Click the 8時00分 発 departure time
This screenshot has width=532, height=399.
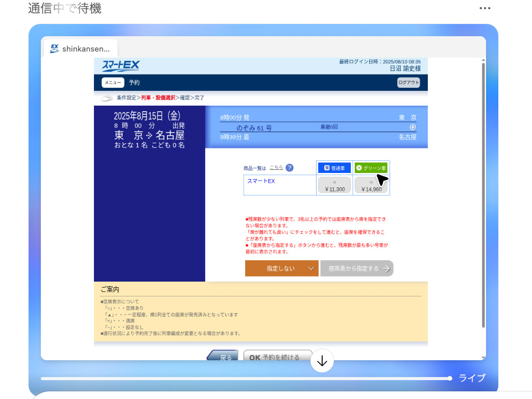point(235,118)
